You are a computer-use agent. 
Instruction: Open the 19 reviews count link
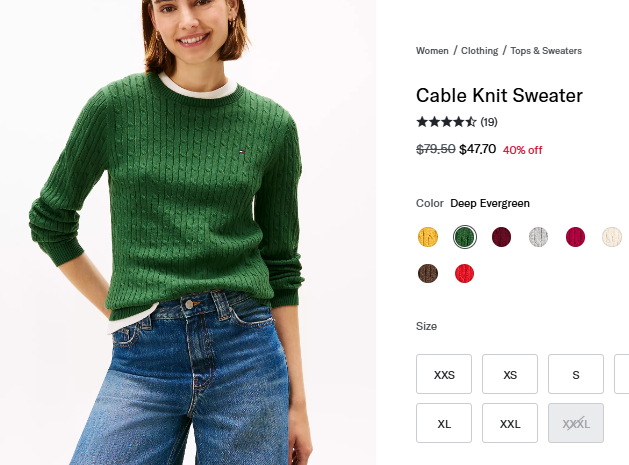pyautogui.click(x=489, y=122)
